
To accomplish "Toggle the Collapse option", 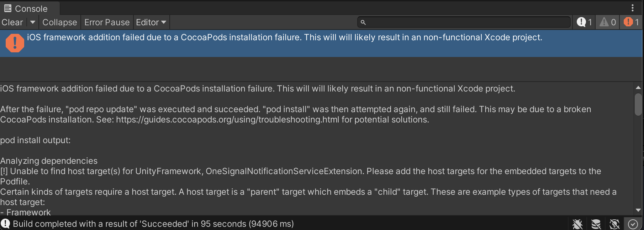I will [x=59, y=22].
